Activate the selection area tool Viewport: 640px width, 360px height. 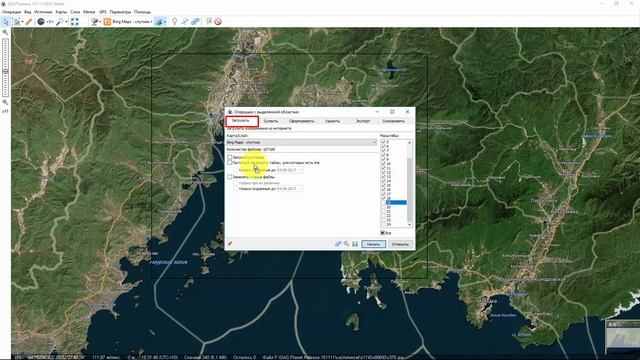click(x=17, y=22)
